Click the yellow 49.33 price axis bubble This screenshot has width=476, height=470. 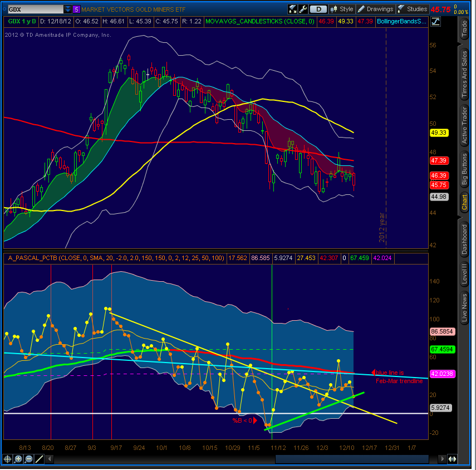(x=439, y=133)
